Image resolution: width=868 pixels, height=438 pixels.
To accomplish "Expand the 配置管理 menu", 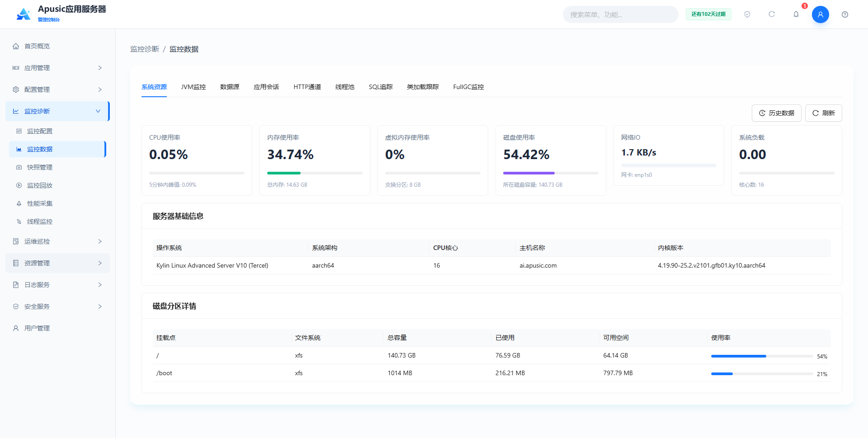I will point(57,89).
